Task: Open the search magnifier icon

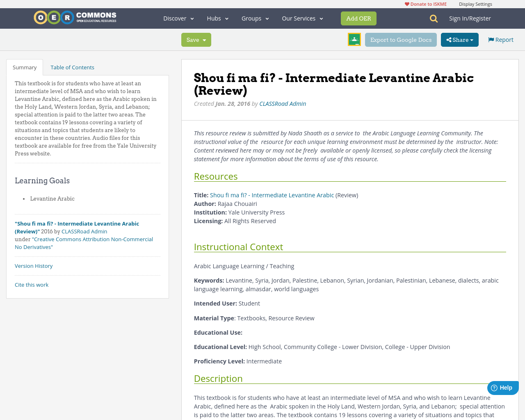Action: pos(434,18)
